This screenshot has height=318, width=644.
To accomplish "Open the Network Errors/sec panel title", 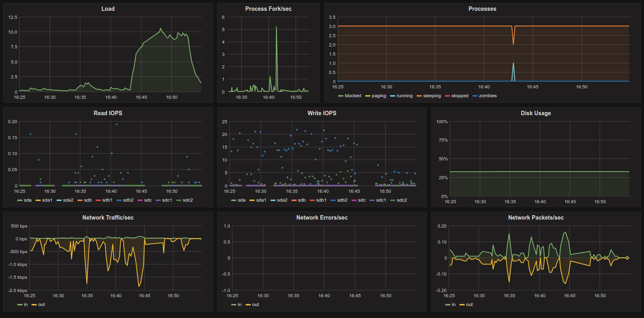I will coord(322,218).
